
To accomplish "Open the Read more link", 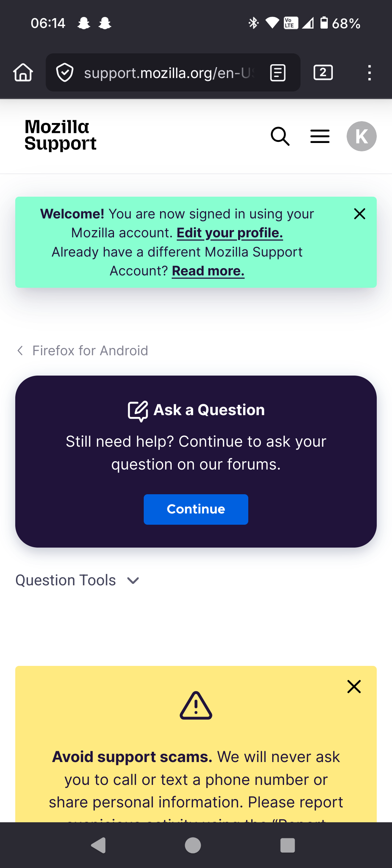I will click(208, 271).
